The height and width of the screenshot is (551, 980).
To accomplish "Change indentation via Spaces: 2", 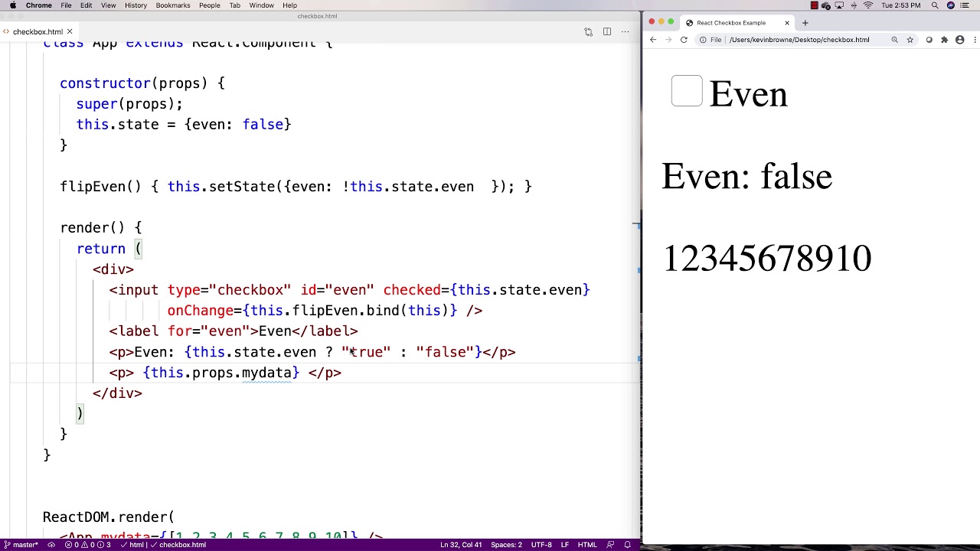I will [x=506, y=545].
